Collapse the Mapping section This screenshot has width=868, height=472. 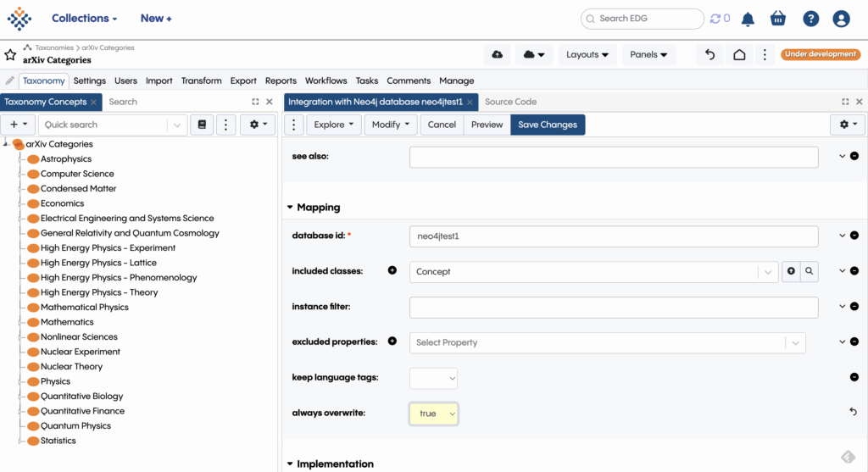coord(290,207)
